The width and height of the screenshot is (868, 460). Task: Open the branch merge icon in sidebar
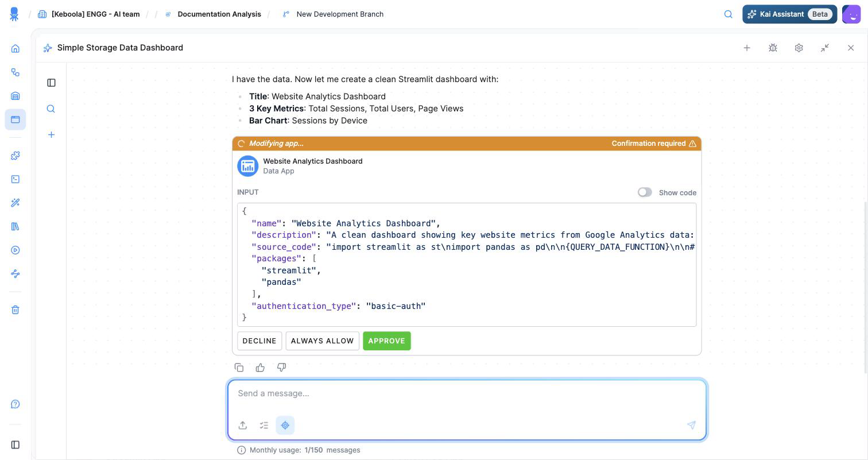pyautogui.click(x=15, y=274)
